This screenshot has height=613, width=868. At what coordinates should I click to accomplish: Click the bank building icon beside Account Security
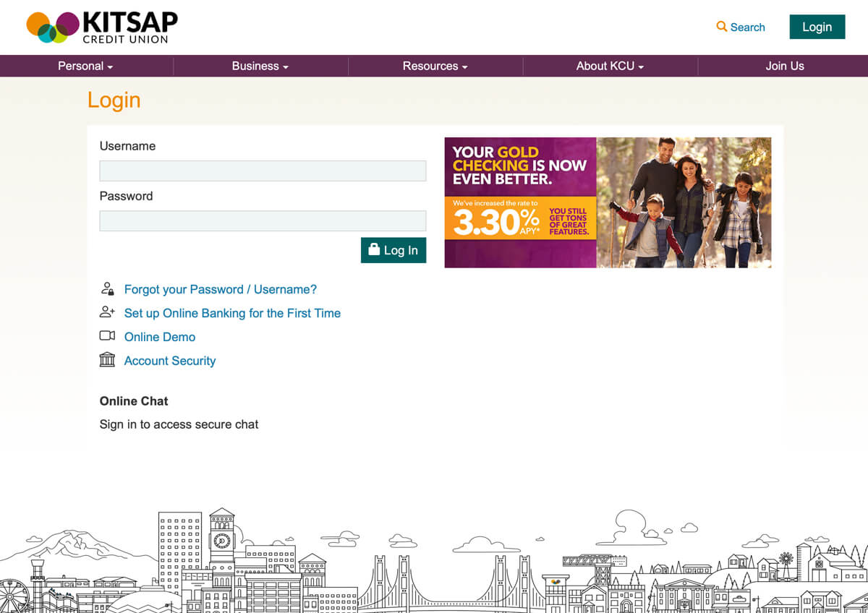coord(107,360)
